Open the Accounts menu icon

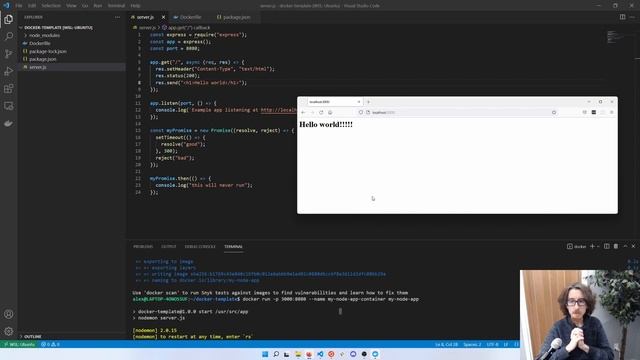pos(9,314)
